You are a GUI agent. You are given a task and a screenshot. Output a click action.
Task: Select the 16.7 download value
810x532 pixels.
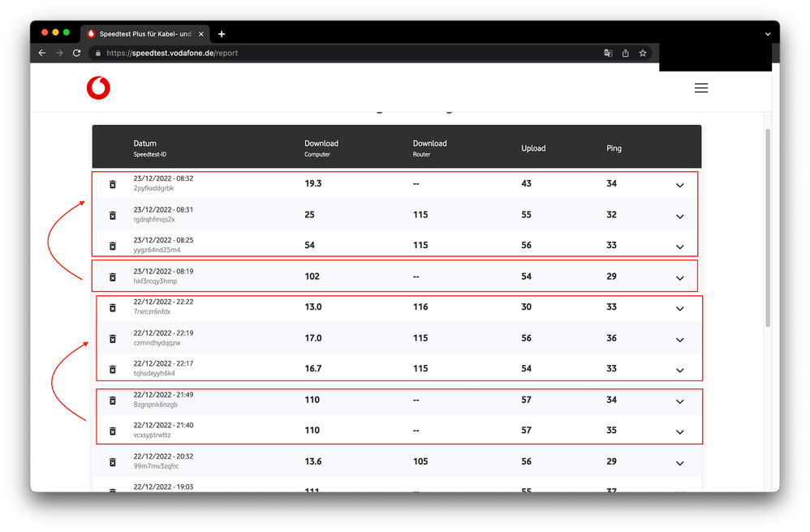[313, 368]
